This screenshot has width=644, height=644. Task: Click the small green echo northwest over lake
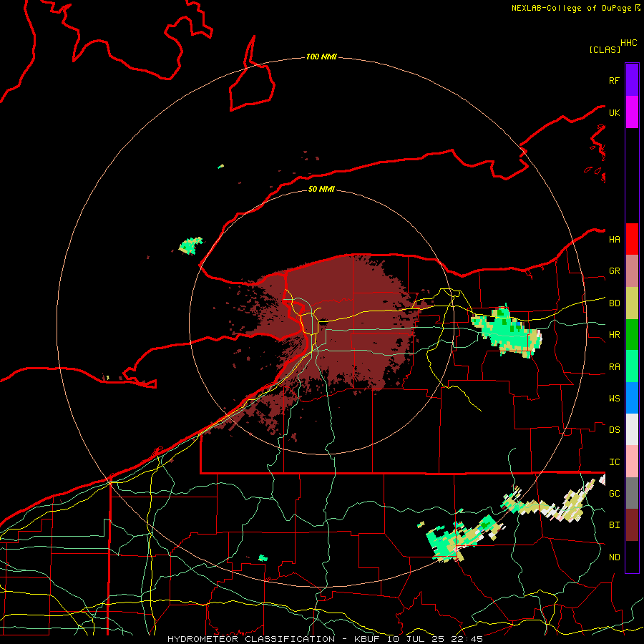coord(190,245)
